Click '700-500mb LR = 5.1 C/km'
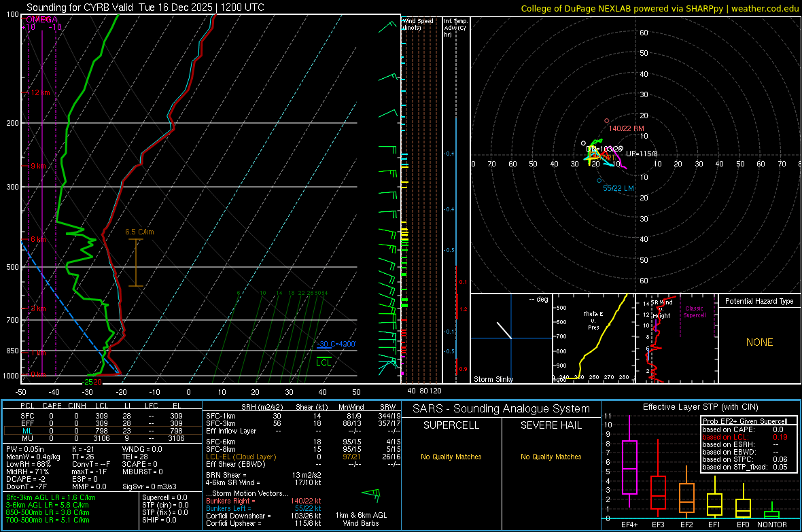Viewport: 802px width, 532px height. pyautogui.click(x=48, y=520)
